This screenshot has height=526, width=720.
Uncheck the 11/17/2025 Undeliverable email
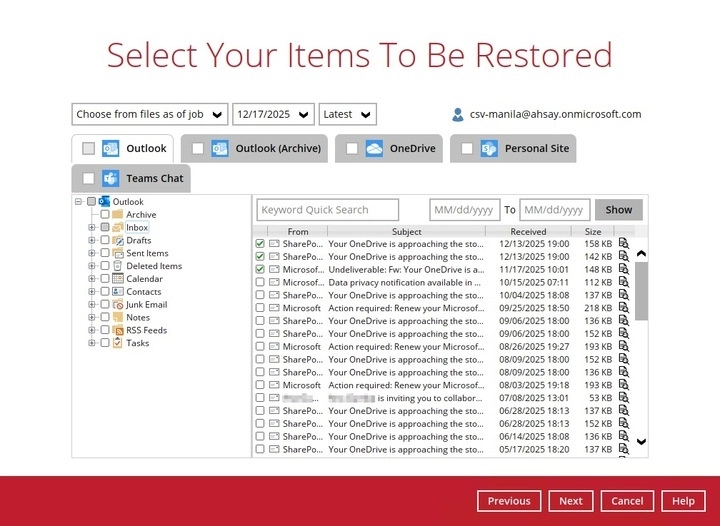coord(260,269)
